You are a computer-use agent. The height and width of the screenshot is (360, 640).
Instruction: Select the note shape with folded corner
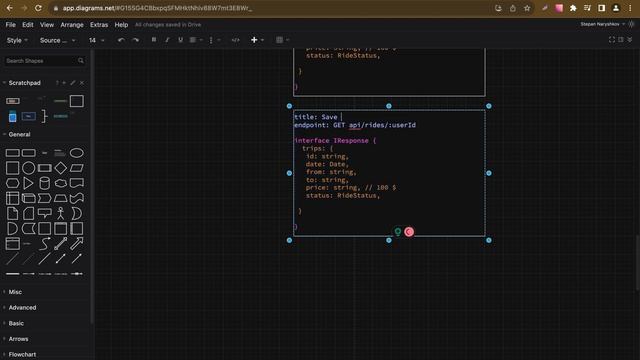point(12,213)
